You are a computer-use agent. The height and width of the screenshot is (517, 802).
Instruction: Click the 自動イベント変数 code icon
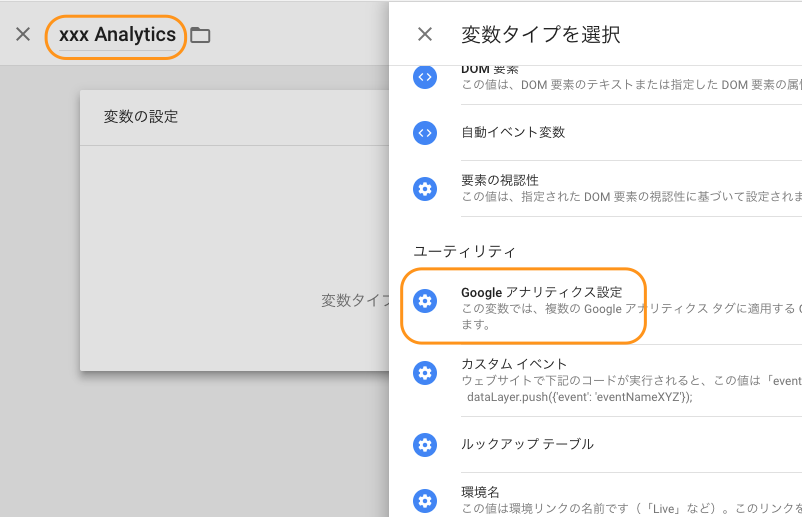[425, 133]
